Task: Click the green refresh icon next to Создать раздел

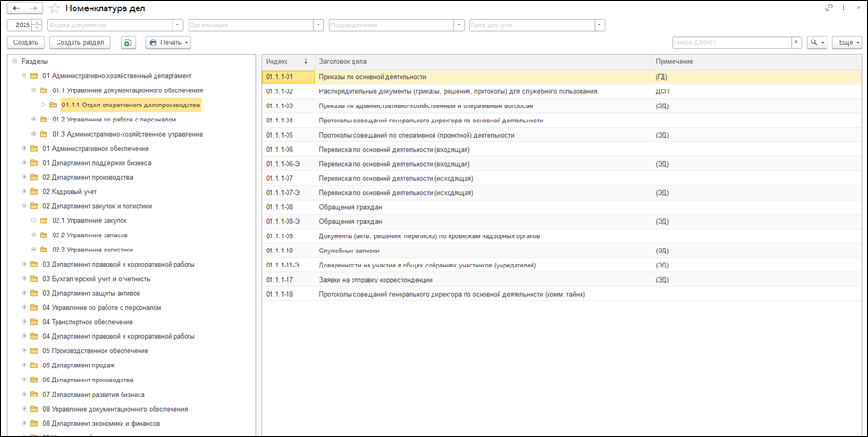Action: (128, 42)
